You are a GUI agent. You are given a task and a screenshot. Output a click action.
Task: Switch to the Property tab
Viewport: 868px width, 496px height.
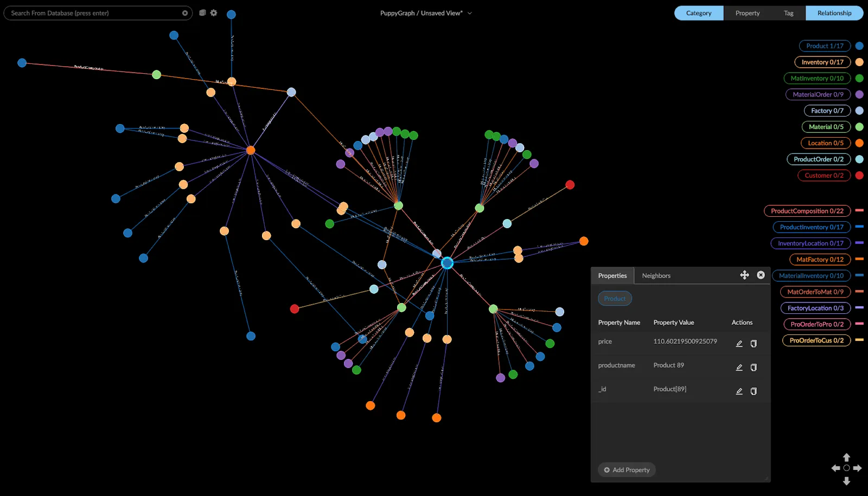point(748,13)
